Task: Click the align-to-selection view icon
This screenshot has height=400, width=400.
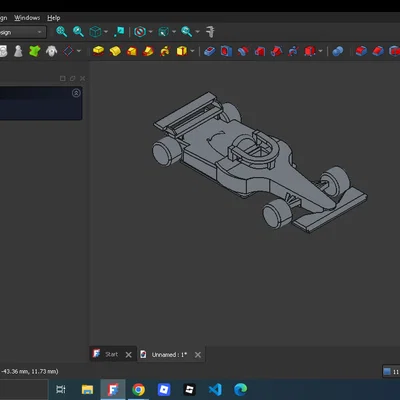Action: click(x=119, y=32)
